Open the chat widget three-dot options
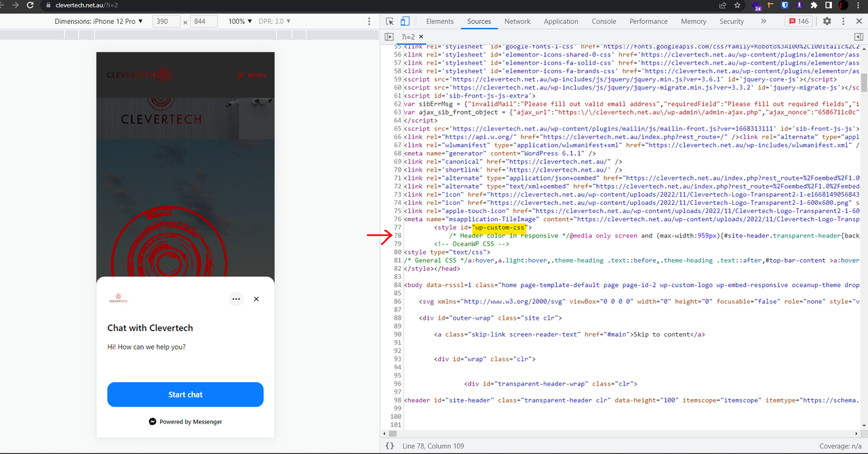 click(235, 299)
